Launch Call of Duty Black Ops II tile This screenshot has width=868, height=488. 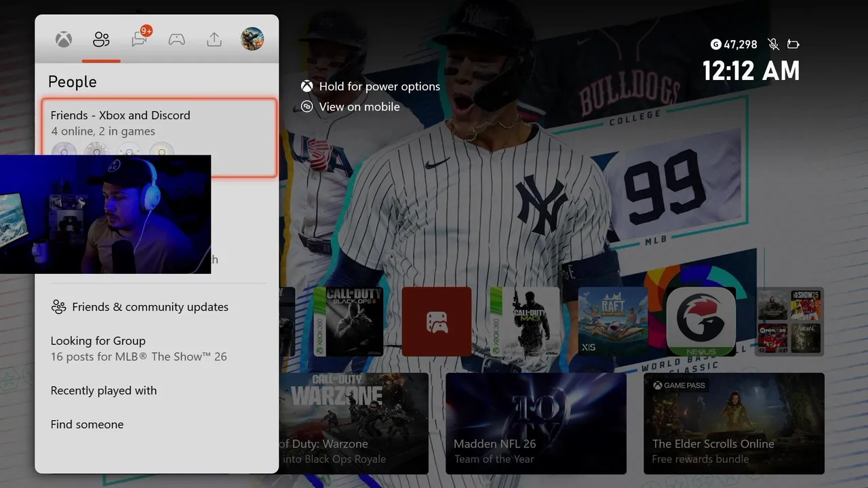348,321
